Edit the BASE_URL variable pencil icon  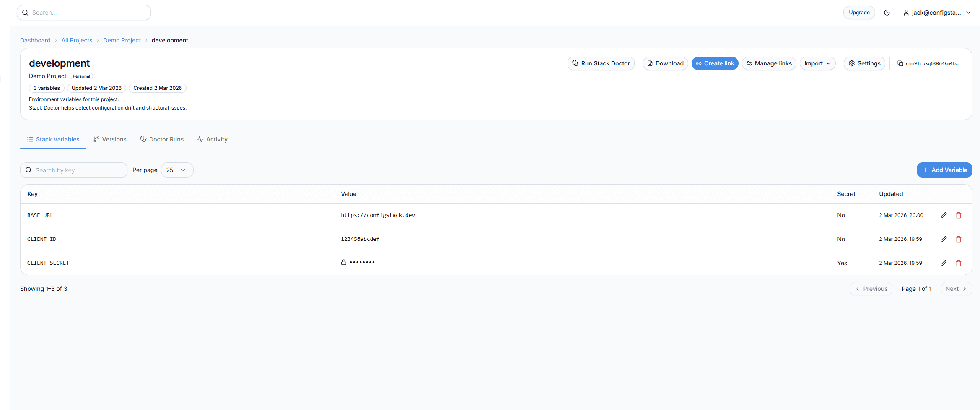click(944, 215)
